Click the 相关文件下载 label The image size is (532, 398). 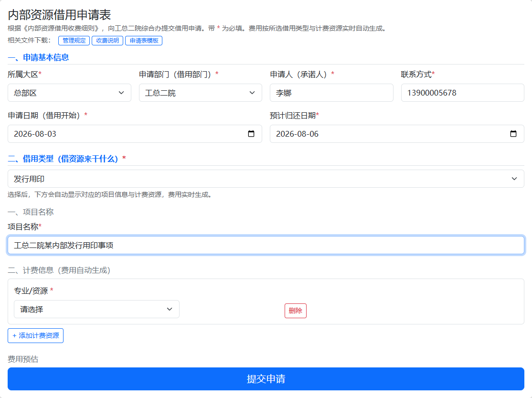29,41
